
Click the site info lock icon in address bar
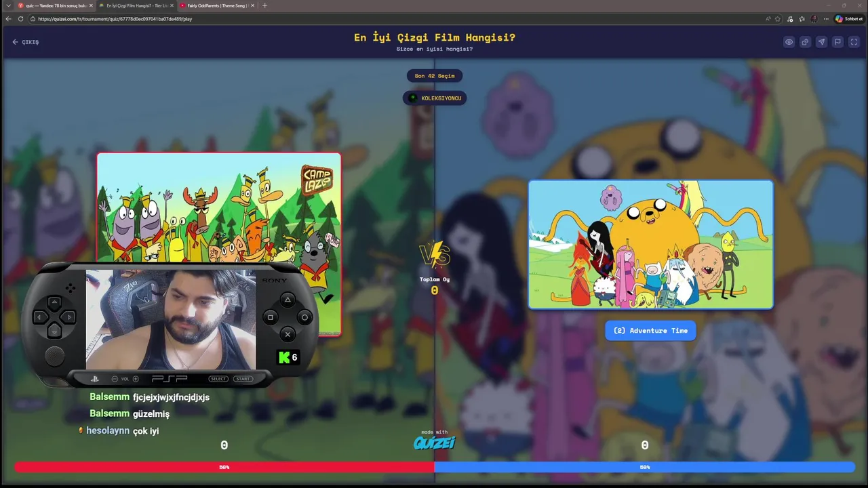pos(33,19)
